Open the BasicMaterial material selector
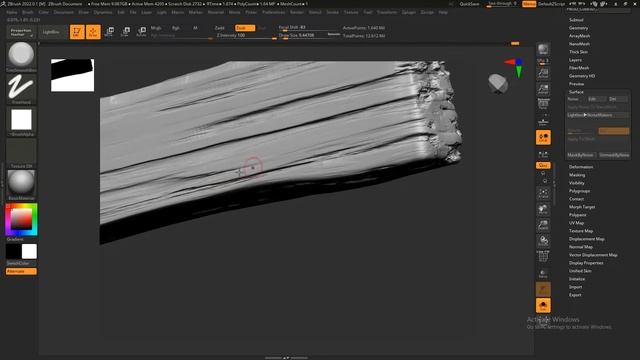640x360 pixels. point(21,184)
